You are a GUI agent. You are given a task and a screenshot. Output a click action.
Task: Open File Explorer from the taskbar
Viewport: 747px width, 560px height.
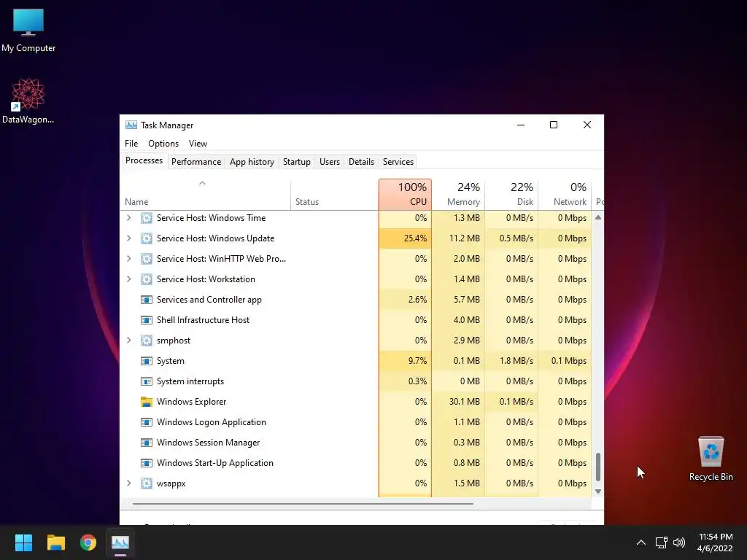[55, 542]
